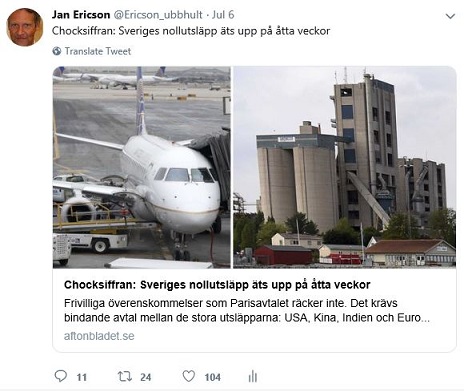Click the aftonbladet.se domain link
The width and height of the screenshot is (464, 392).
click(99, 336)
